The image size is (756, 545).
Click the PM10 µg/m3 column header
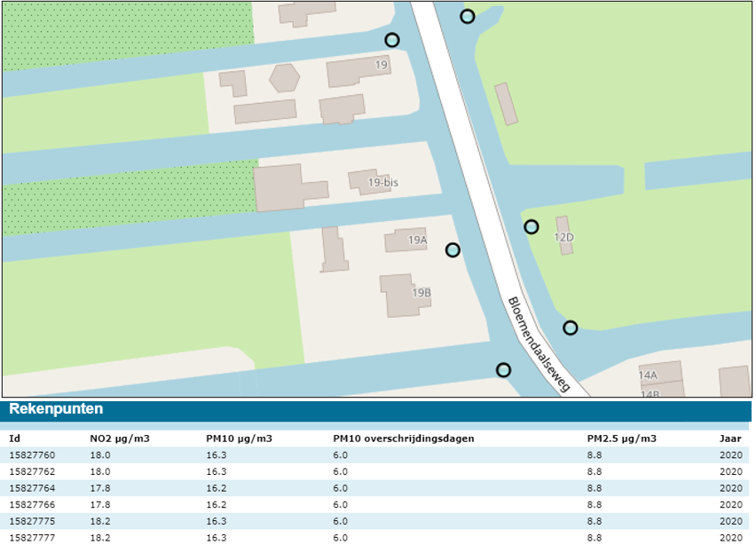pos(240,438)
